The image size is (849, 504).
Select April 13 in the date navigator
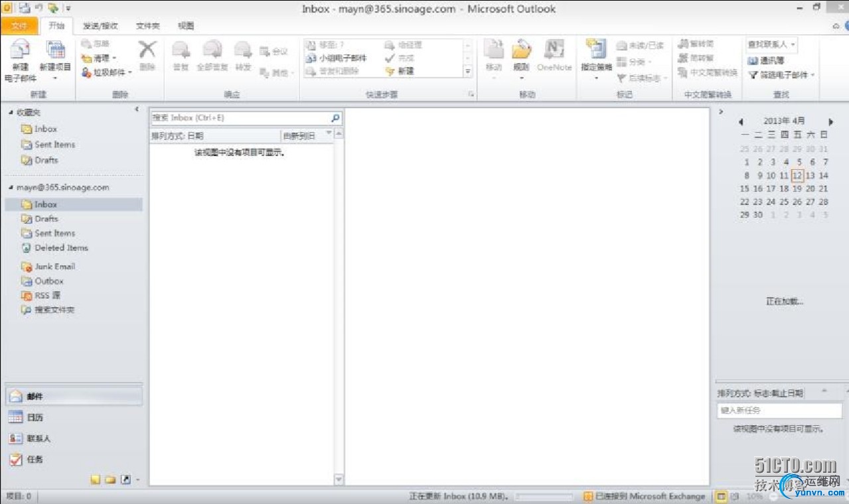tap(810, 176)
